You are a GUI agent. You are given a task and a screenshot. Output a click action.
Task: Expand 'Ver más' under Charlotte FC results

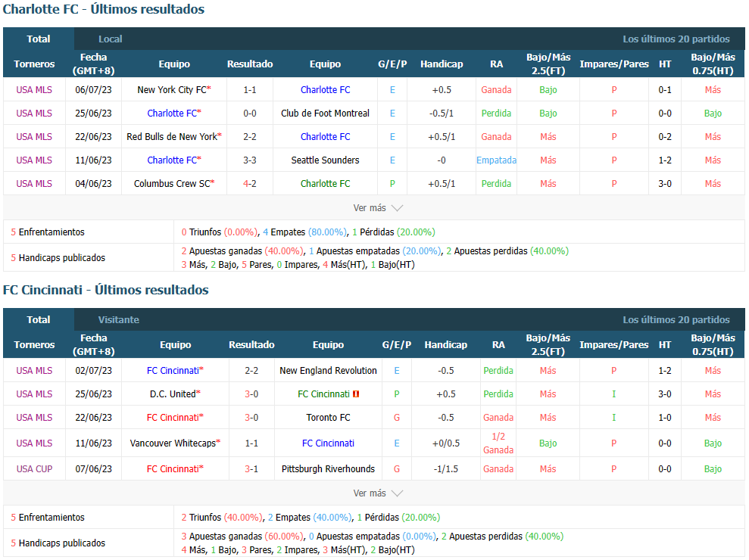pos(378,208)
